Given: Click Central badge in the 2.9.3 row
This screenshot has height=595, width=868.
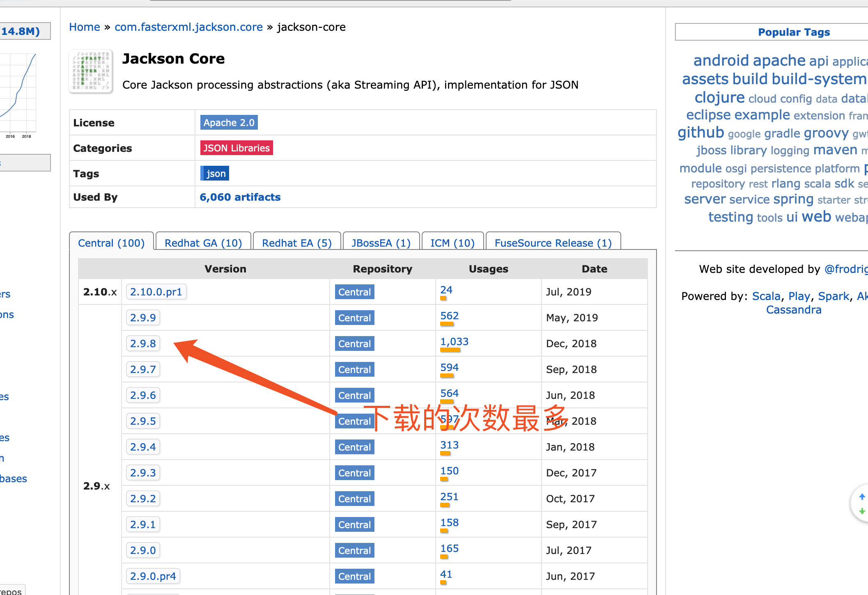Looking at the screenshot, I should (355, 473).
